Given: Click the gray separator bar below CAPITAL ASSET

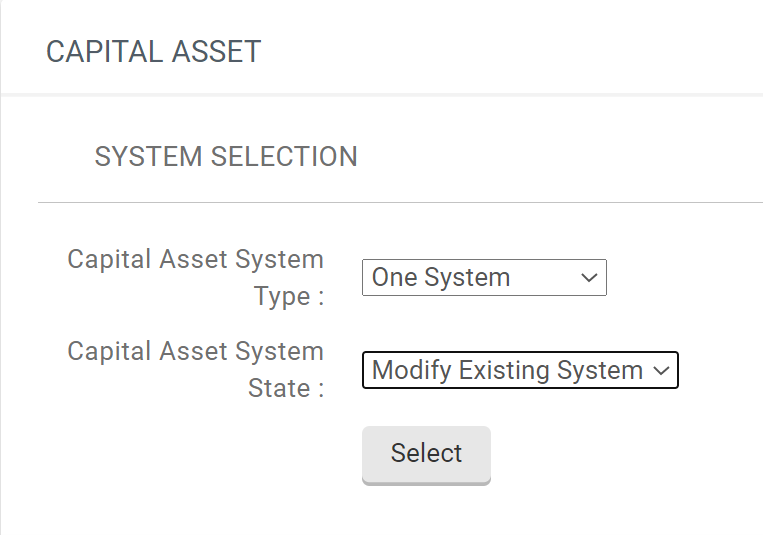Looking at the screenshot, I should click(380, 94).
